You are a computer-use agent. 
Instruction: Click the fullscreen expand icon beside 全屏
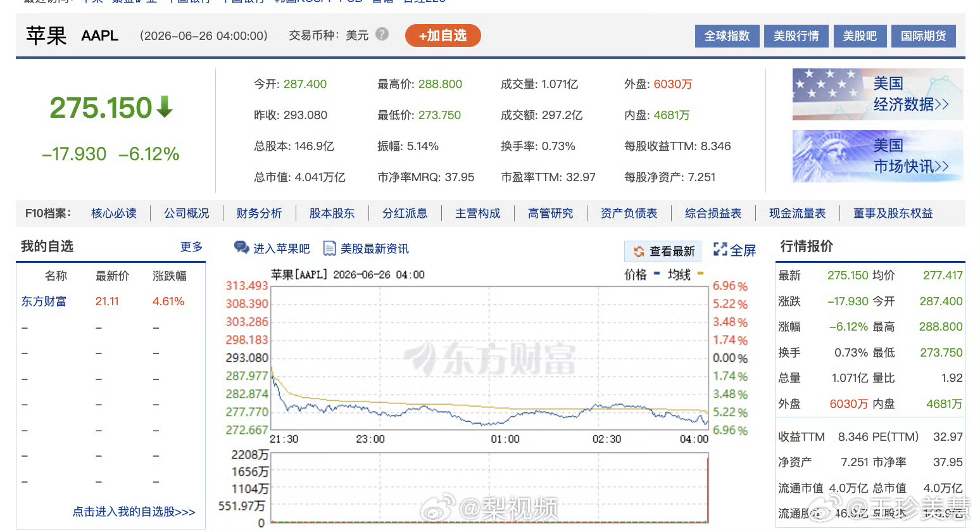pyautogui.click(x=720, y=250)
